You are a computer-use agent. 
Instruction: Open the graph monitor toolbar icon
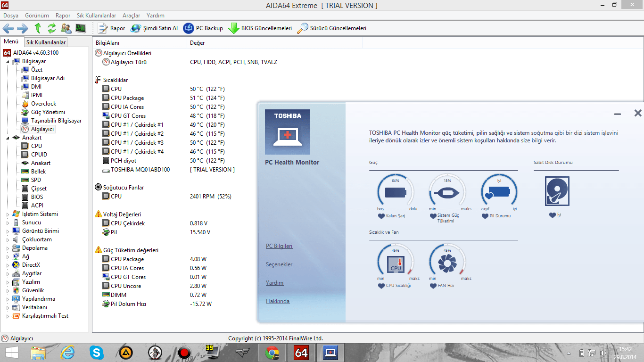point(80,28)
